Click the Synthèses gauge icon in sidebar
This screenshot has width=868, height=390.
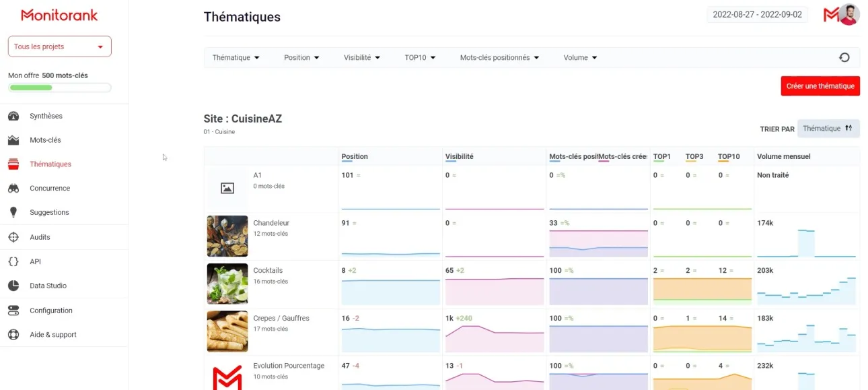(13, 116)
